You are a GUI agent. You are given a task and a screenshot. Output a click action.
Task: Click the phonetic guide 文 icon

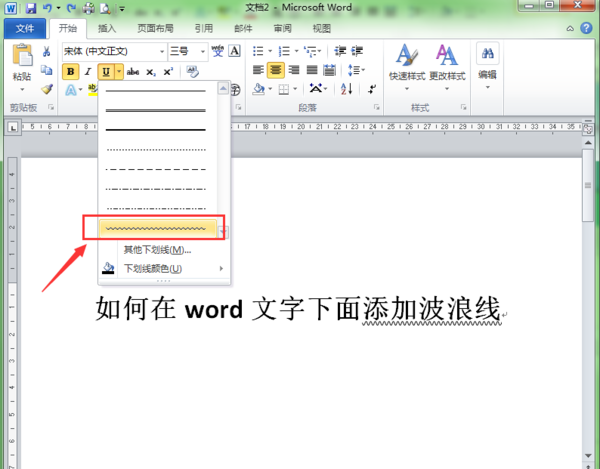click(217, 51)
